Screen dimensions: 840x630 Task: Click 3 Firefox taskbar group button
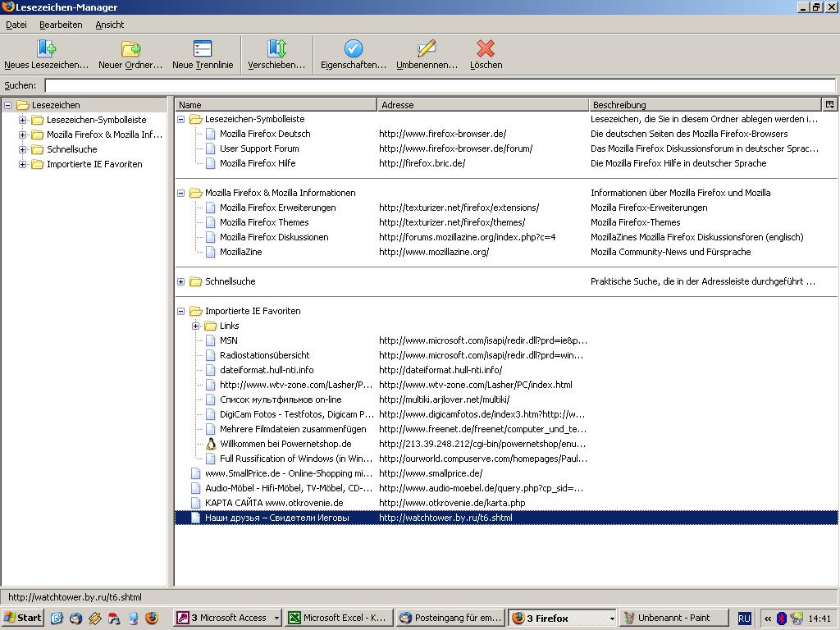pyautogui.click(x=561, y=618)
